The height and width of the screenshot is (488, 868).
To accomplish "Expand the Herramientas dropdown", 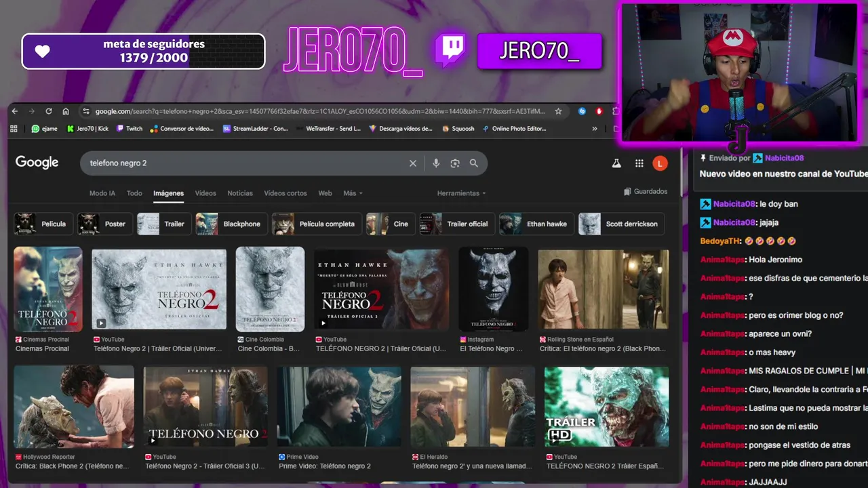I will coord(462,193).
